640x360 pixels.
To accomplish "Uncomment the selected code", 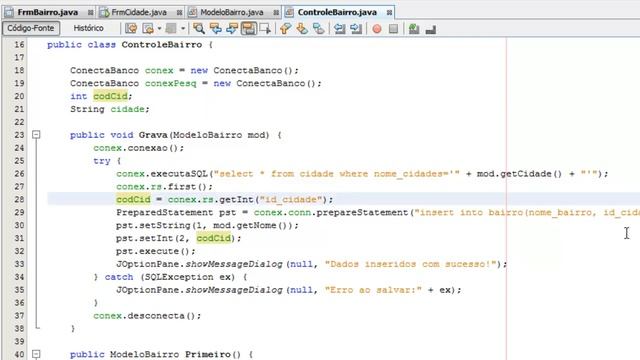I will pos(431,29).
